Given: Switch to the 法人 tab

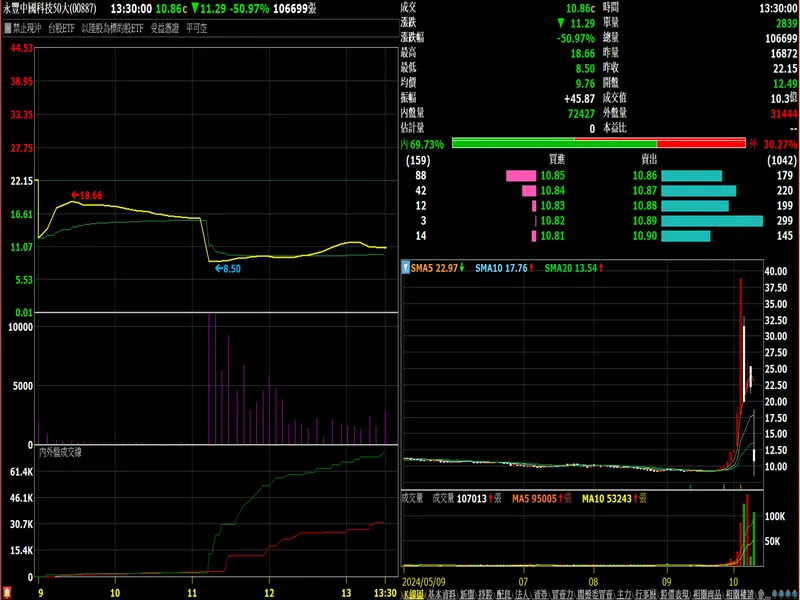Looking at the screenshot, I should pyautogui.click(x=523, y=594).
